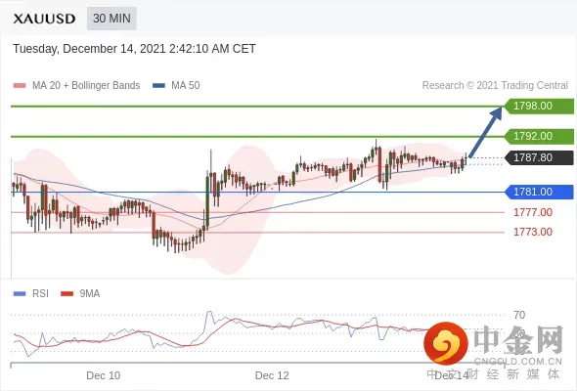Toggle the RSI legend entry
The height and width of the screenshot is (392, 577).
click(x=31, y=293)
